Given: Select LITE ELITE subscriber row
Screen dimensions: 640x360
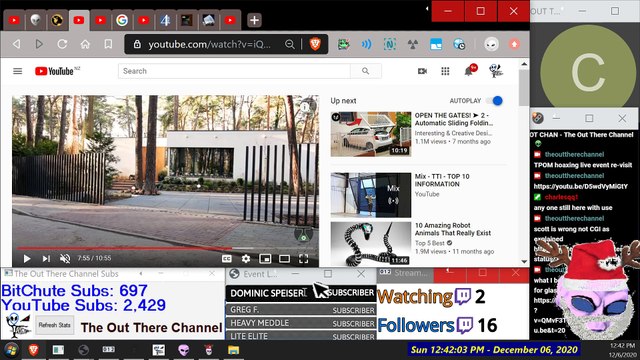Looking at the screenshot, I should [x=301, y=336].
